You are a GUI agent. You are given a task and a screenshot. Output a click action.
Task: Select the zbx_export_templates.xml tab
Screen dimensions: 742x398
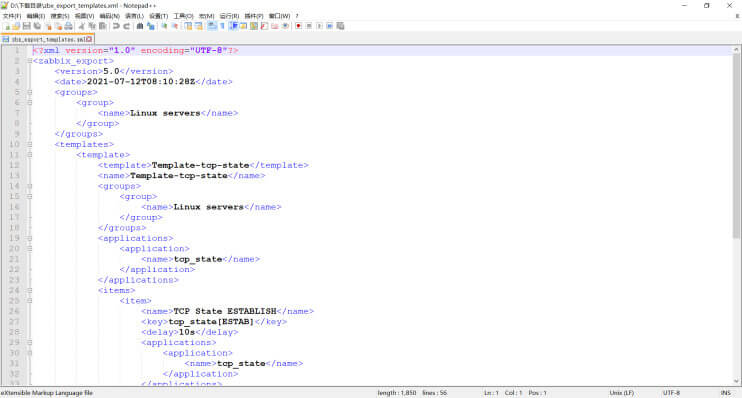coord(47,39)
